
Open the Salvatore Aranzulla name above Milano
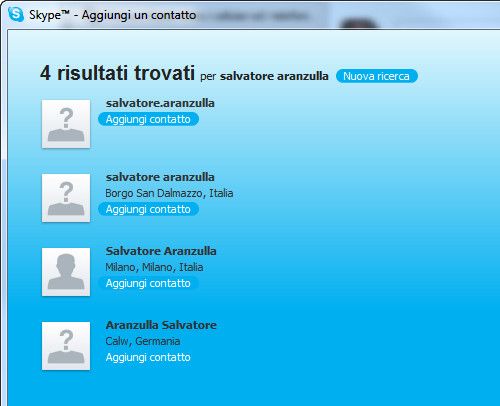[161, 251]
